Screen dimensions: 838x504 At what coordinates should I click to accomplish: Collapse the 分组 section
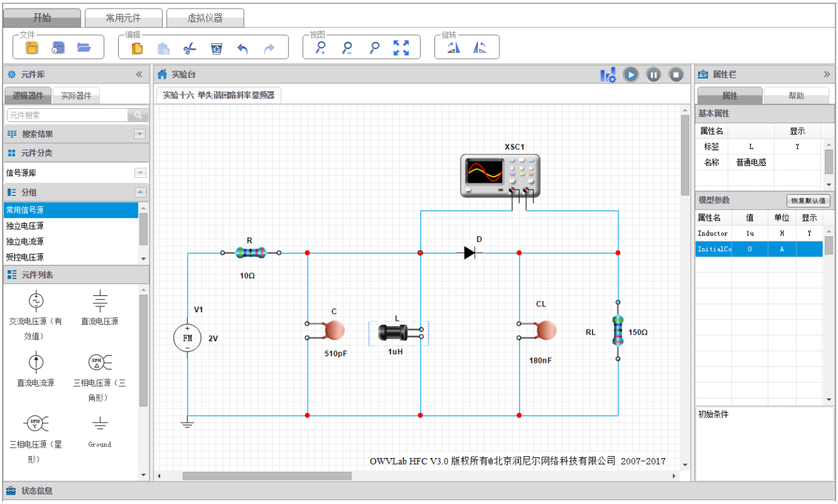point(140,192)
